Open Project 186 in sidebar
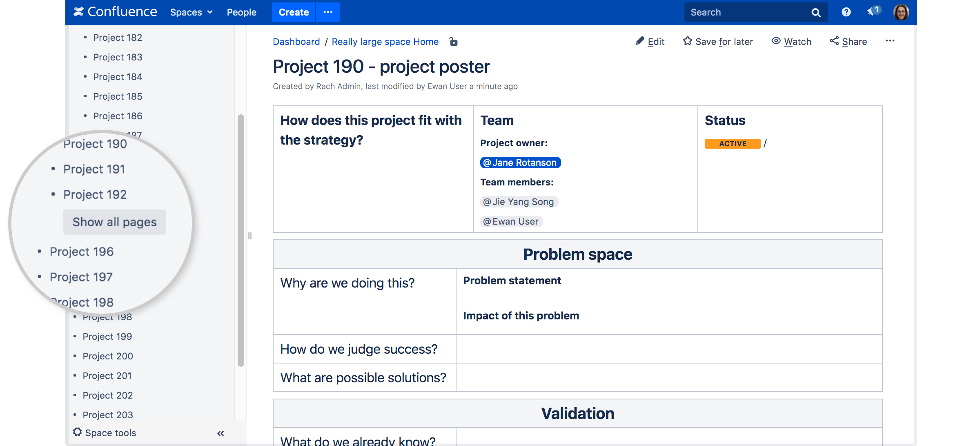980x446 pixels. 118,116
